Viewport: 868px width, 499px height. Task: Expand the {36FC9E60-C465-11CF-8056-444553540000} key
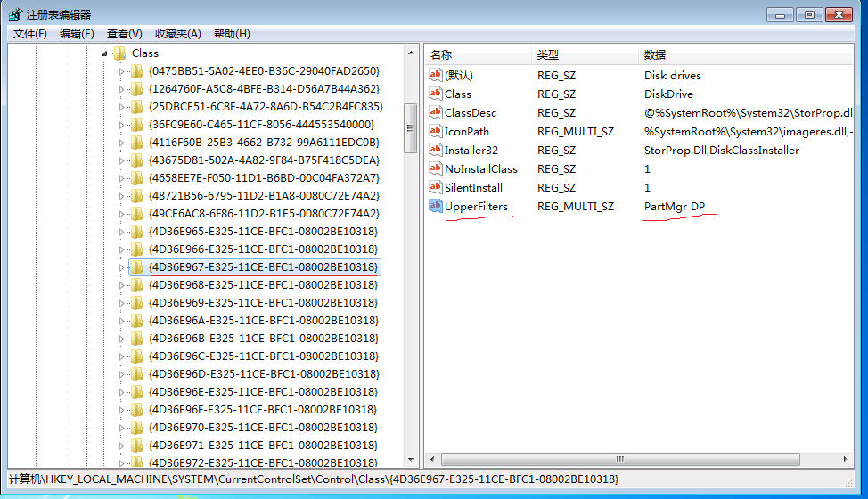121,125
